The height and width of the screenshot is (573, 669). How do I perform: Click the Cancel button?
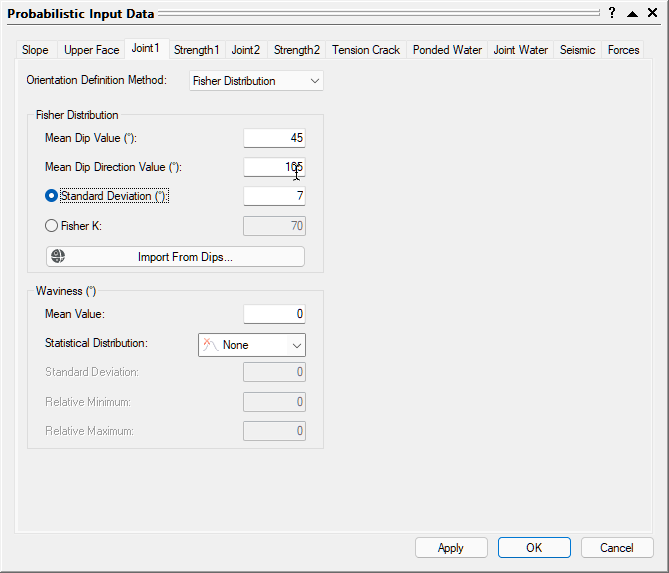(617, 547)
